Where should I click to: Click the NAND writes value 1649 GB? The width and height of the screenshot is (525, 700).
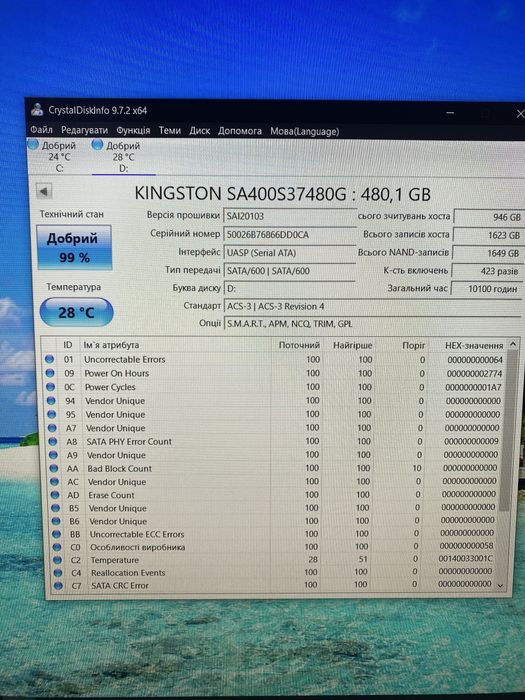488,253
